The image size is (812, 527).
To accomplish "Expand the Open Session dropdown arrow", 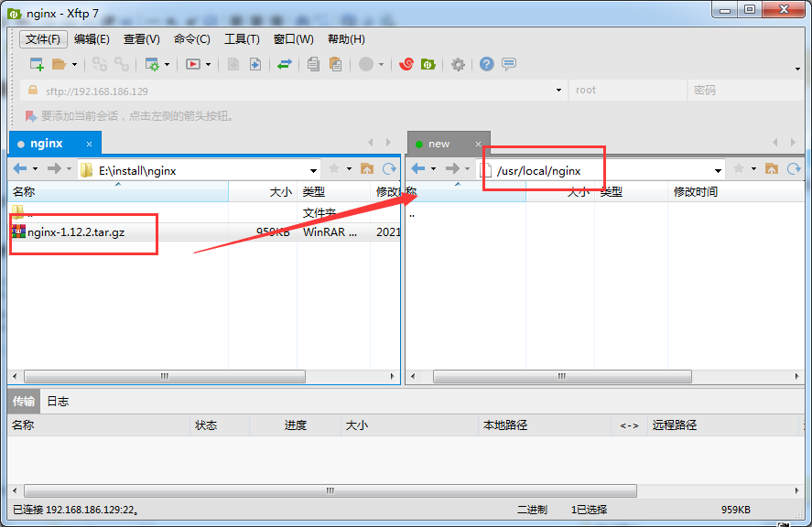I will click(74, 65).
